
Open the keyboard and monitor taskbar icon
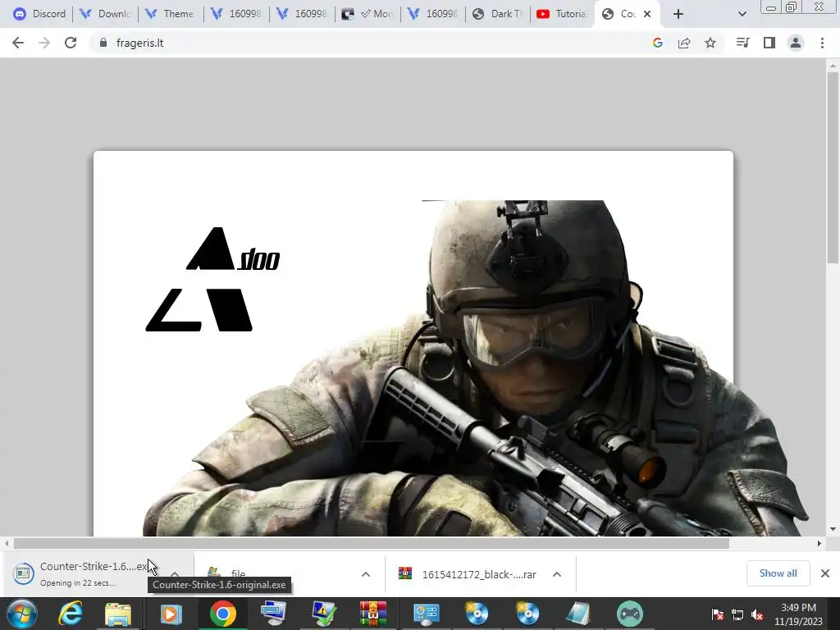[273, 614]
